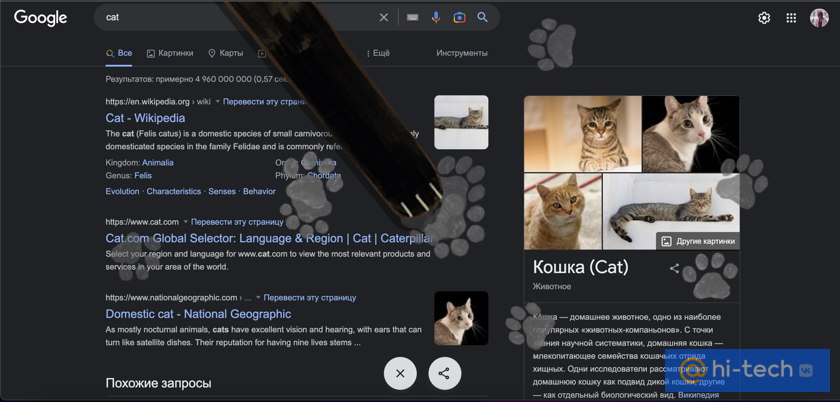Open the Animalia kingdom link
Image resolution: width=840 pixels, height=402 pixels.
pos(158,162)
